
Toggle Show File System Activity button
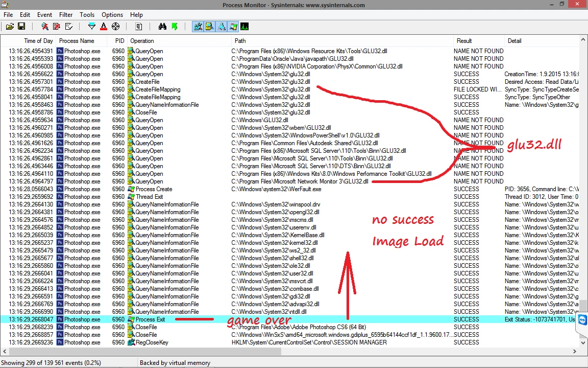point(210,26)
